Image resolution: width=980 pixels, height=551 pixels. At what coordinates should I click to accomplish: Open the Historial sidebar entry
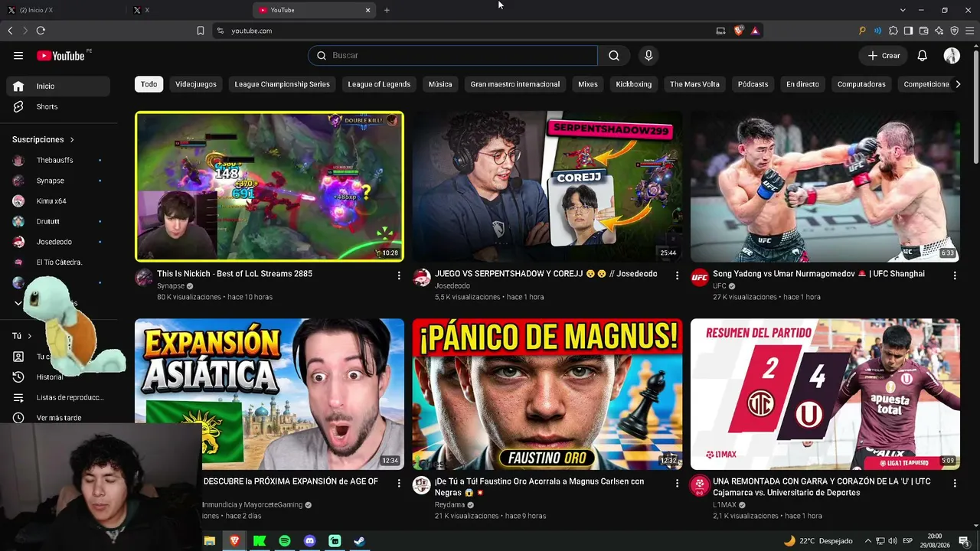click(58, 377)
